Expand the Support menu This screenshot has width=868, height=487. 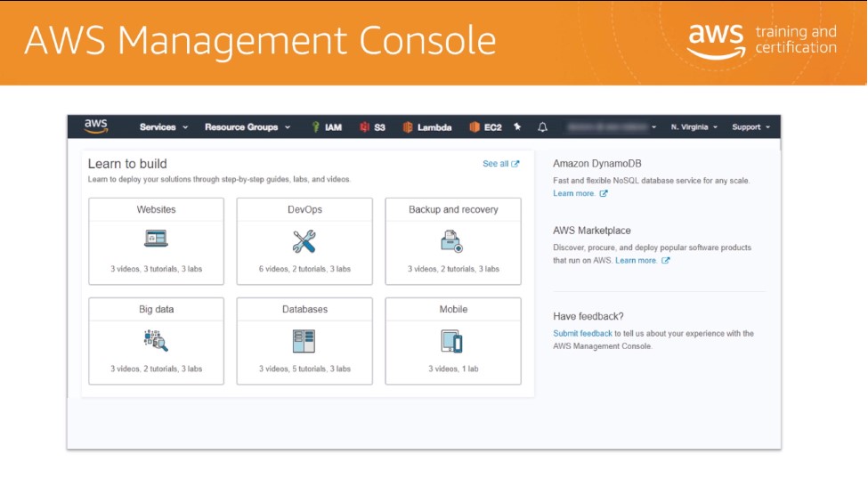(751, 127)
